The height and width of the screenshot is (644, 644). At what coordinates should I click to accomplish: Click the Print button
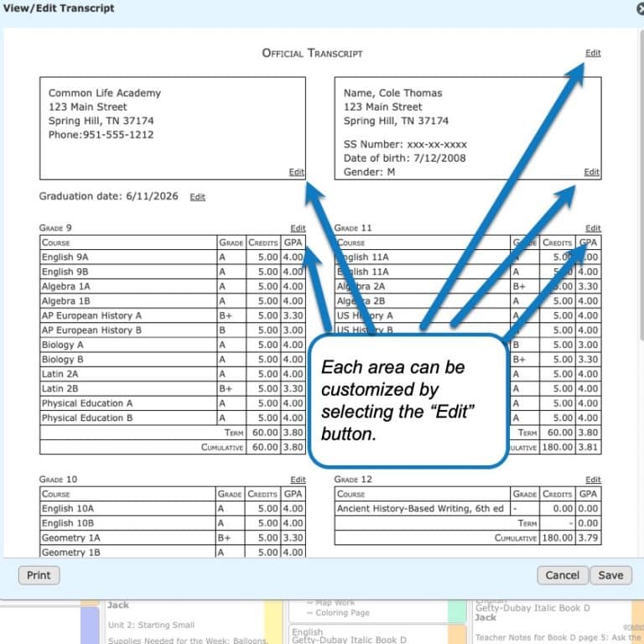[39, 575]
